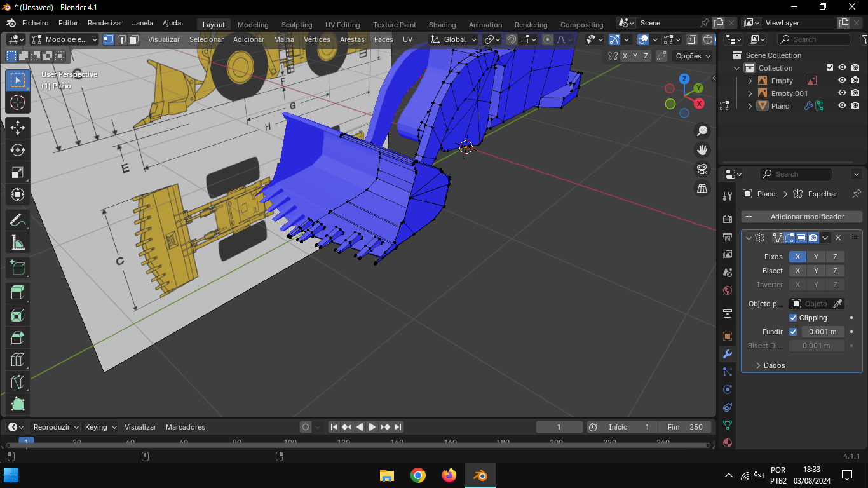Activate the Extrude Region tool

[18, 293]
